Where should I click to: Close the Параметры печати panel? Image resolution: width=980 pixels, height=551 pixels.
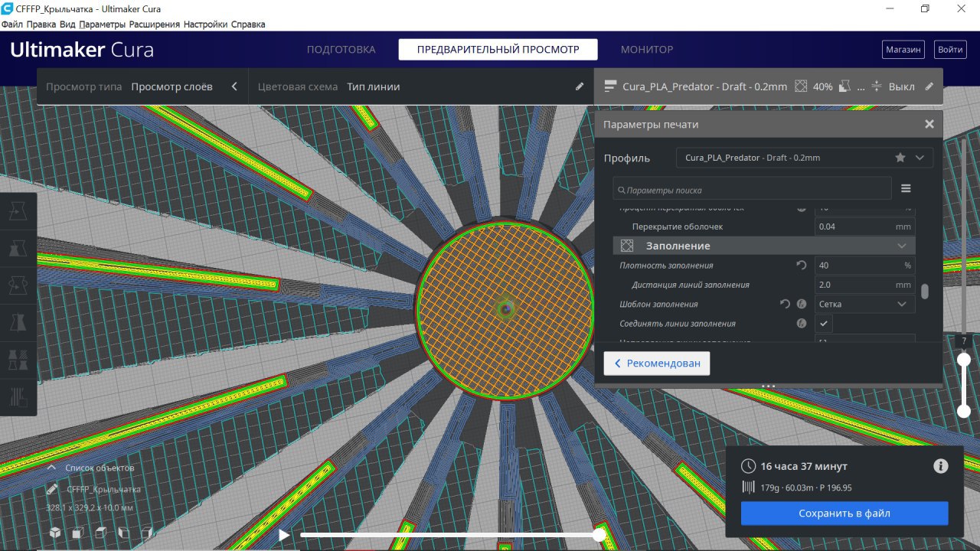coord(929,124)
